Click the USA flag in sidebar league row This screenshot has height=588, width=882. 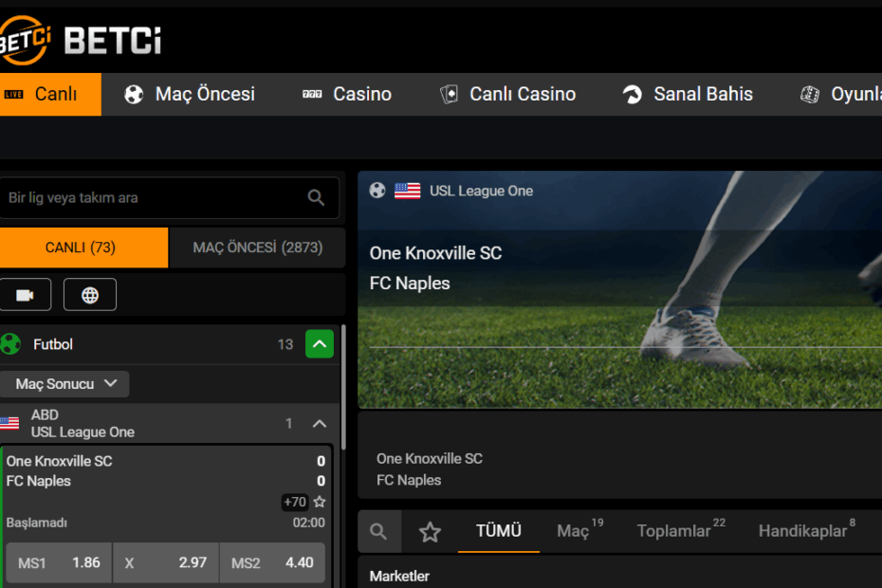click(x=9, y=423)
